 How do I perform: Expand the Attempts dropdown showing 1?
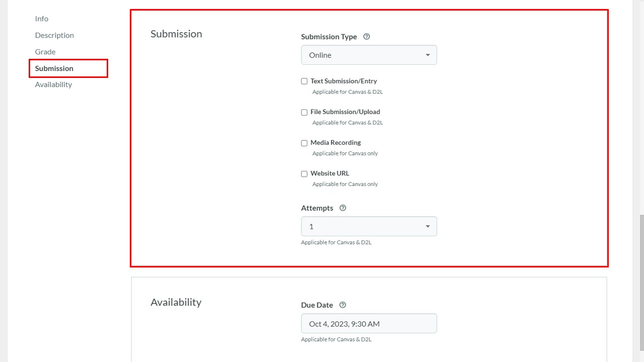[369, 226]
